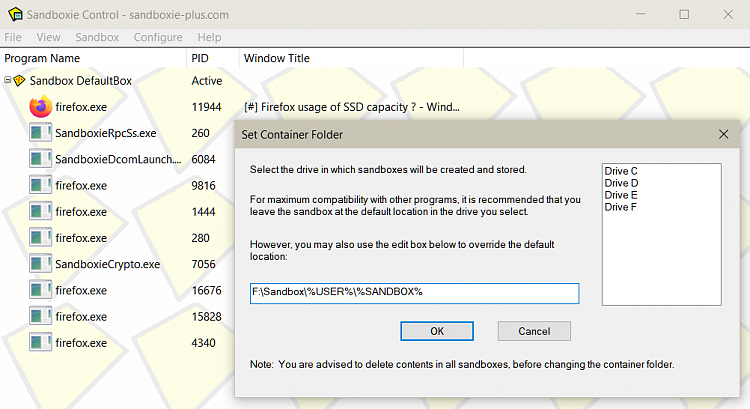Select the SandboxieCrypto.exe process icon

(41, 264)
